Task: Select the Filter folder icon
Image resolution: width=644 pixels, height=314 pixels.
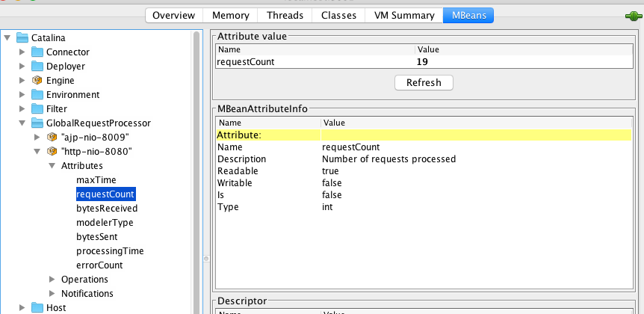Action: (37, 109)
